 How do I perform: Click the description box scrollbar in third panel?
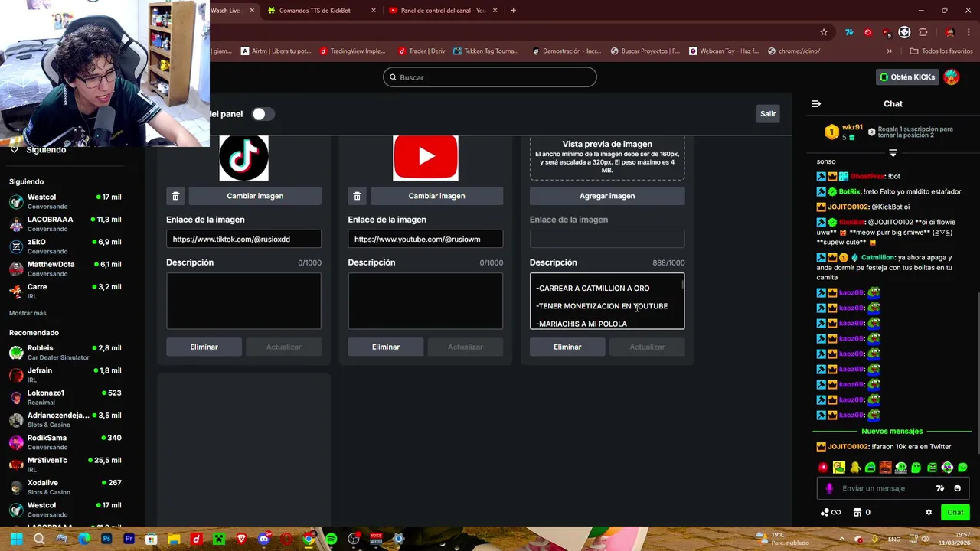point(682,285)
